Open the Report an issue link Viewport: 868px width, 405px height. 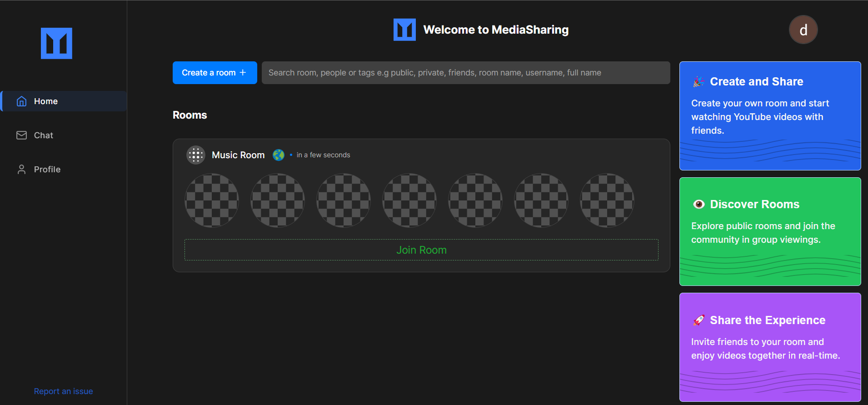pos(63,391)
